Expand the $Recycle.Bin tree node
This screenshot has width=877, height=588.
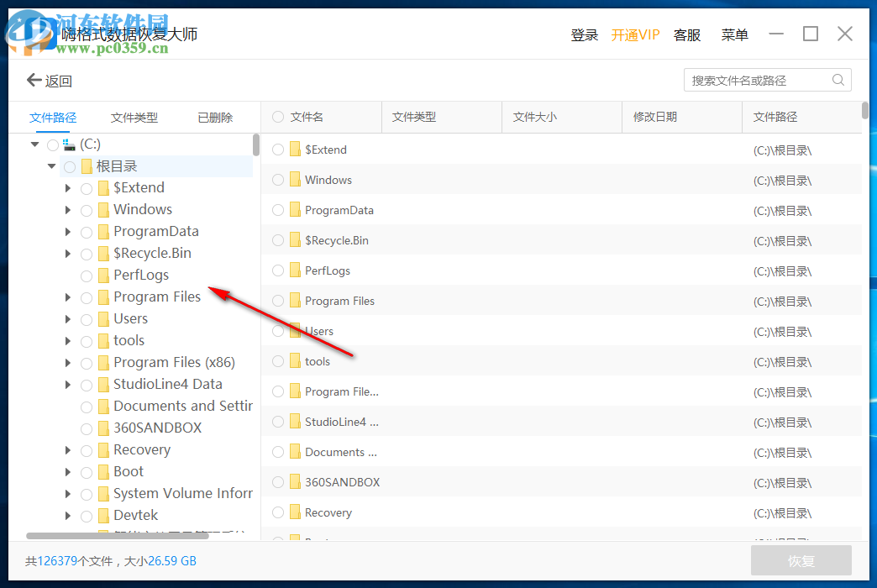click(x=68, y=254)
